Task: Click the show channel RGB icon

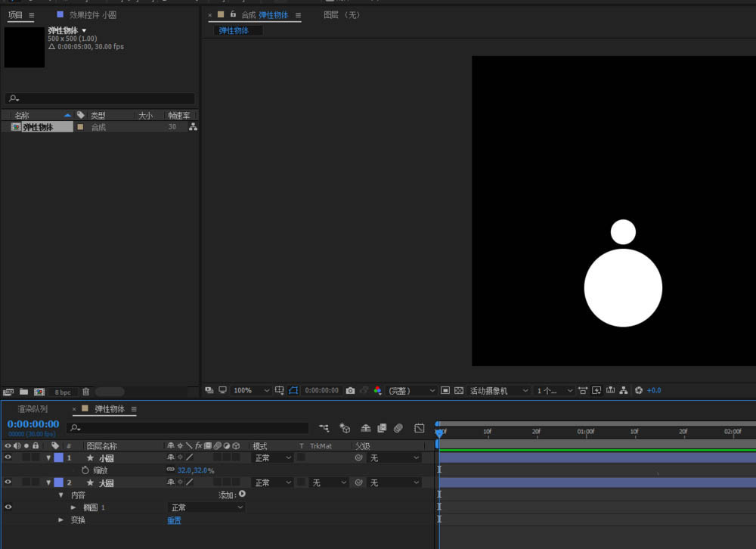Action: (x=378, y=390)
